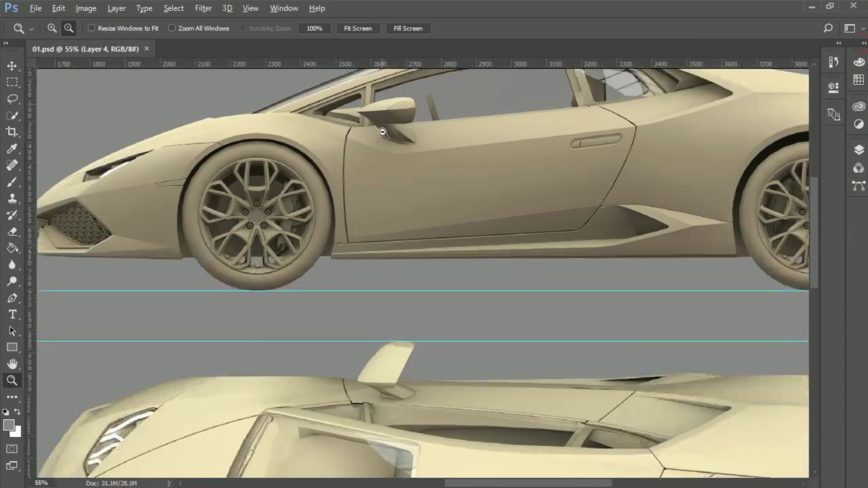868x488 pixels.
Task: Open the Clone Source panel icon
Action: (x=833, y=114)
